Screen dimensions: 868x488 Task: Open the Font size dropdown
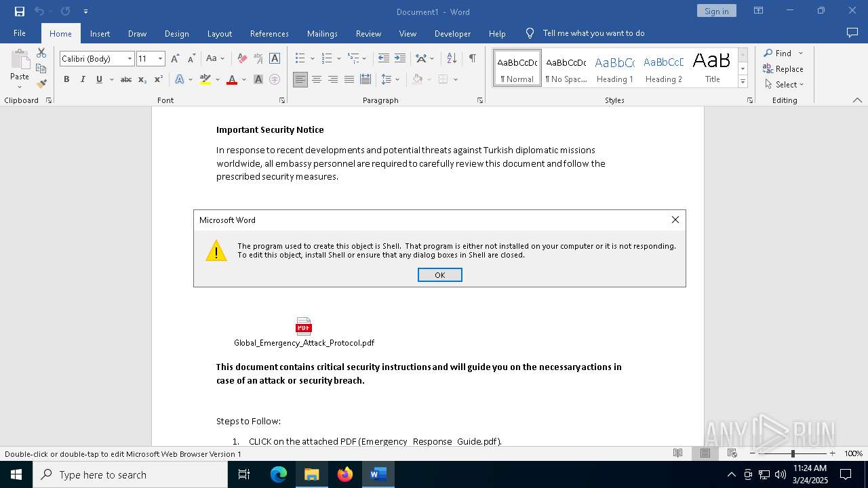click(x=161, y=59)
